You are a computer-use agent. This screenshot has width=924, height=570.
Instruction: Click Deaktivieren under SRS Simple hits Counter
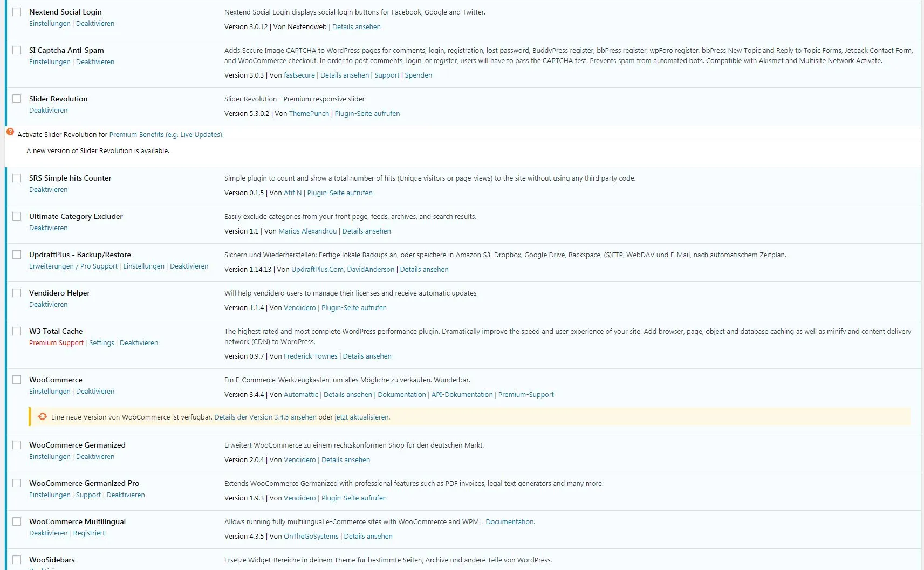click(49, 190)
